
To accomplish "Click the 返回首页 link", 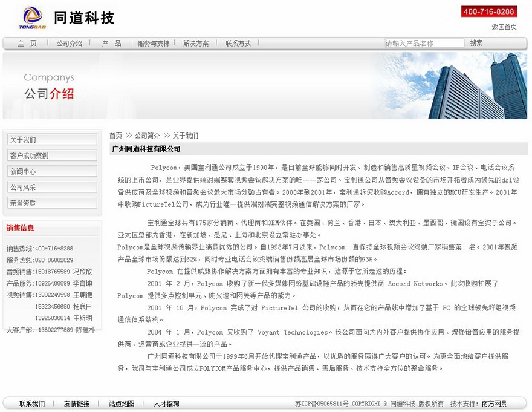I will point(504,27).
